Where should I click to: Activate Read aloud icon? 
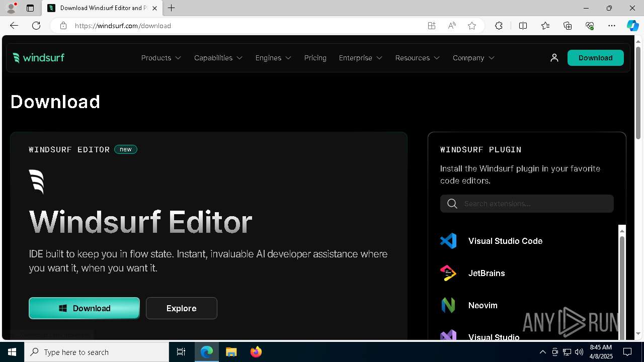452,26
